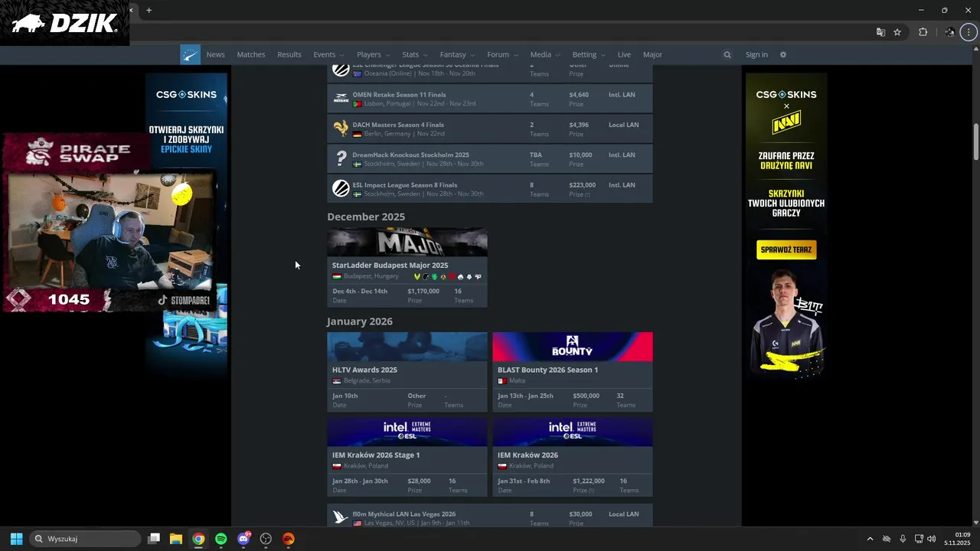Open the Windows Start menu
The image size is (980, 551).
(16, 539)
